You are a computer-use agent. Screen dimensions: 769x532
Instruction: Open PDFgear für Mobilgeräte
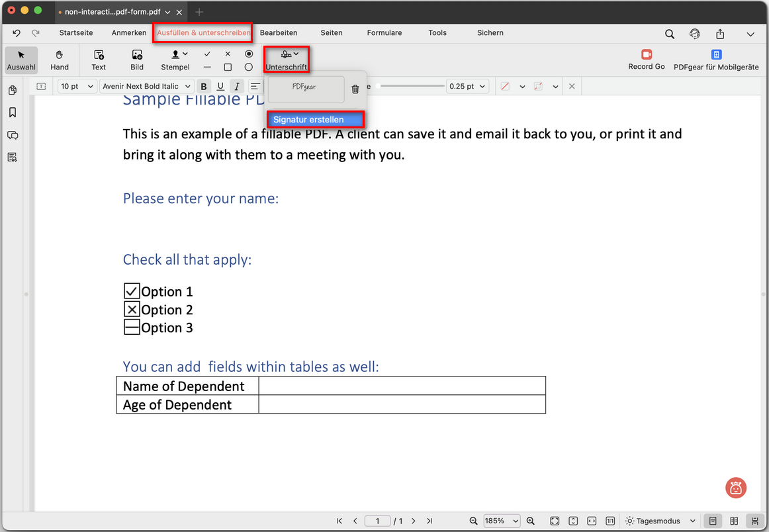tap(716, 60)
